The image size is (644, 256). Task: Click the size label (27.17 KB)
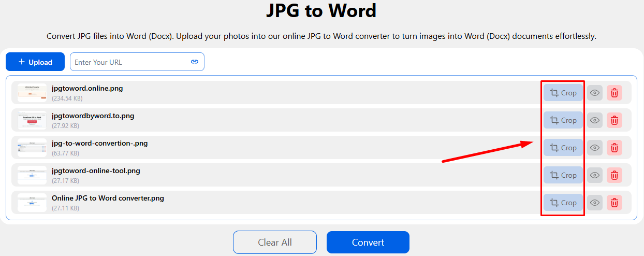pyautogui.click(x=66, y=180)
